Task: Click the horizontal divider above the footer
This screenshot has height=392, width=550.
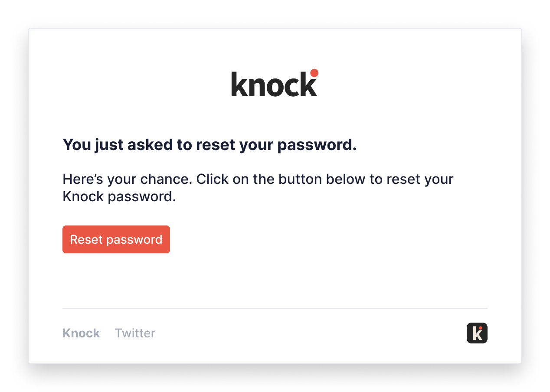Action: click(x=275, y=308)
